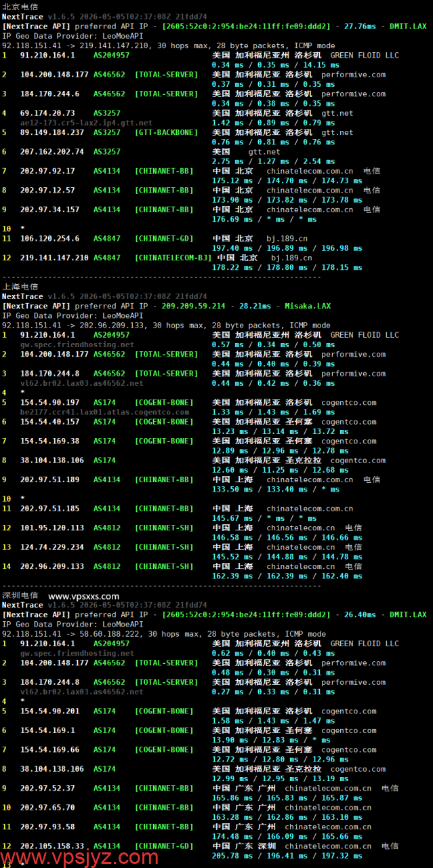The width and height of the screenshot is (433, 868).
Task: Click timing '162.39 ms / 162.39 ms / 162.40 ms'
Action: coord(287,576)
